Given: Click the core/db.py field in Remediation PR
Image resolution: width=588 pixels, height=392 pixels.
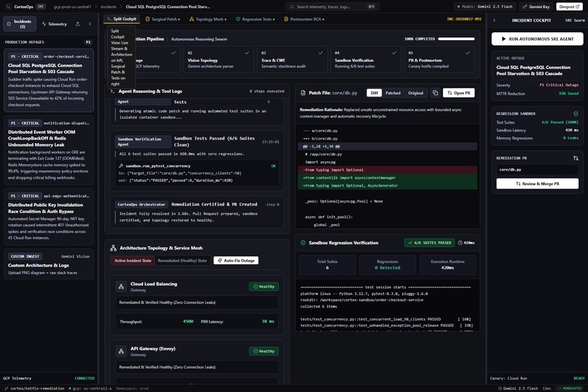Looking at the screenshot, I should coord(537,169).
